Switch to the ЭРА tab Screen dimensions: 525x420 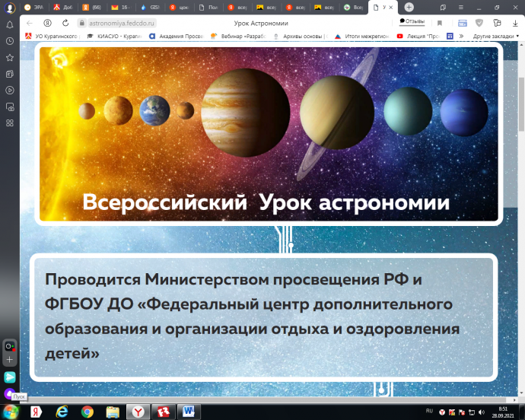33,8
